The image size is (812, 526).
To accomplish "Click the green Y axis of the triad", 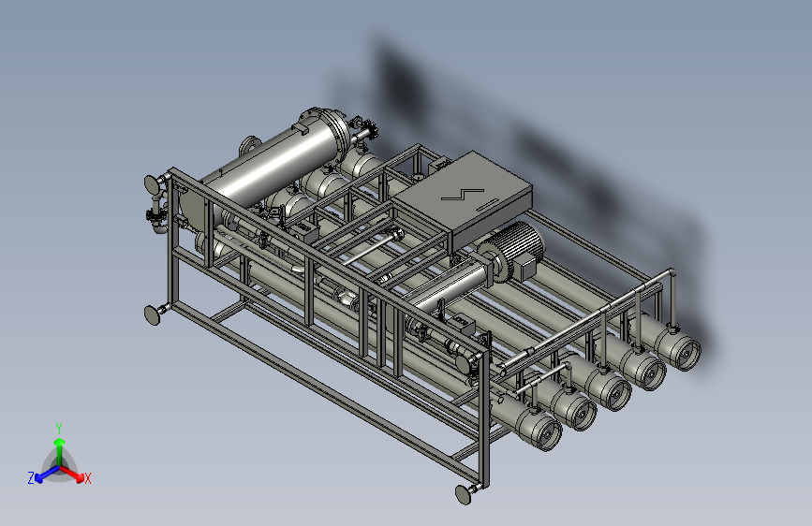I will 60,450.
